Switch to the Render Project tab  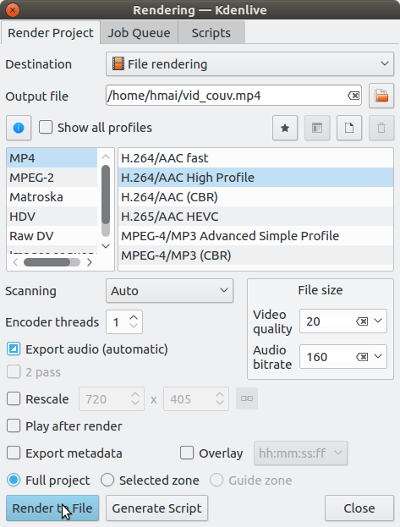51,33
